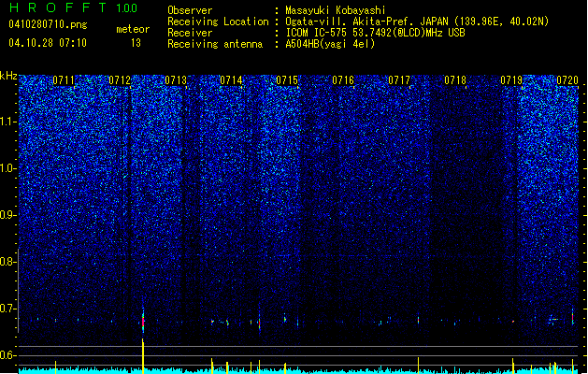Click the 0.7 kHz axis label

point(7,309)
